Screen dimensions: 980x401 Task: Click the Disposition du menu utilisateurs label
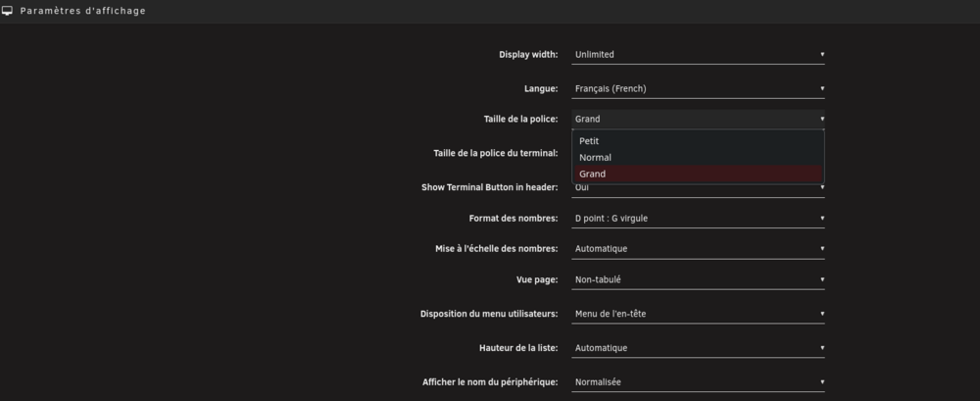(x=489, y=314)
